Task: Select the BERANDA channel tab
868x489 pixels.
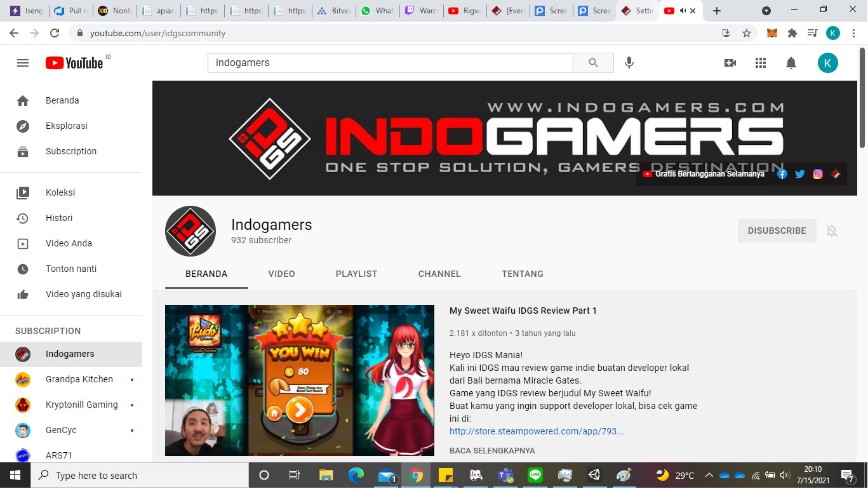Action: coord(206,274)
